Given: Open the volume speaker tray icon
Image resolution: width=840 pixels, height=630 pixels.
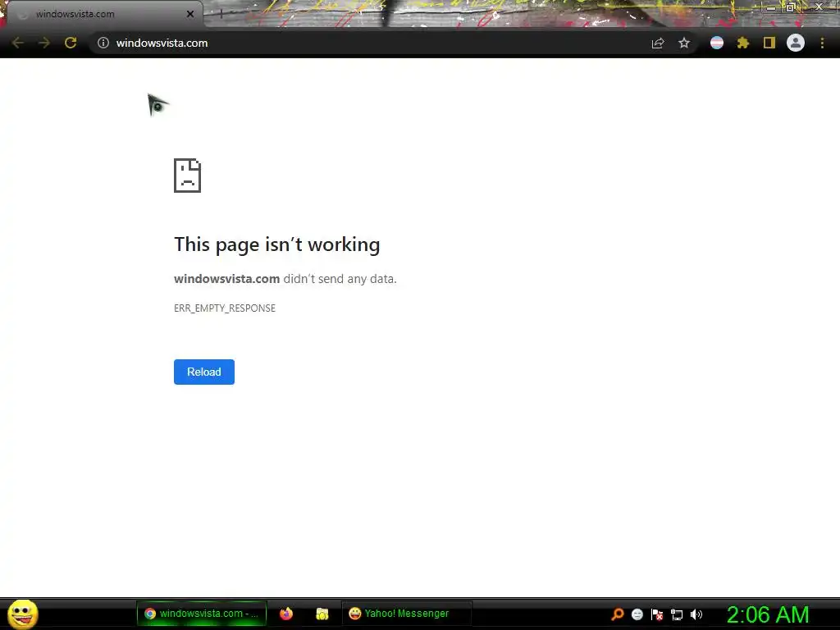Looking at the screenshot, I should click(x=696, y=614).
